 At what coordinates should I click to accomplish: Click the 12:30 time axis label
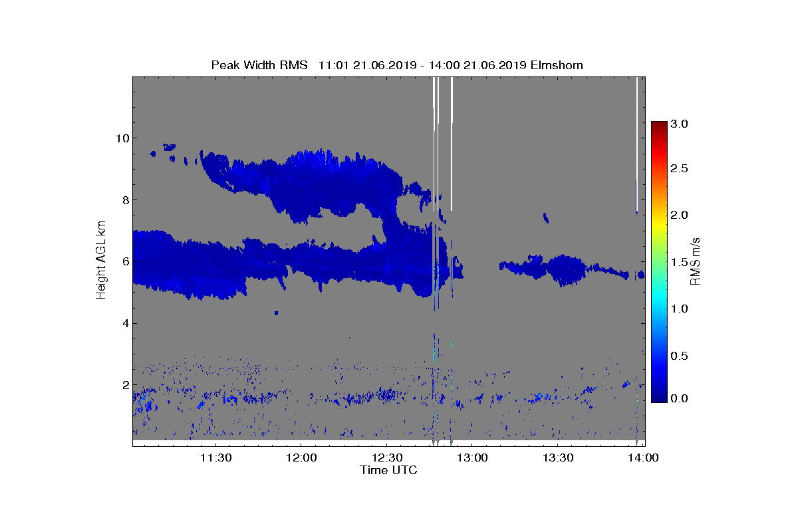click(387, 458)
